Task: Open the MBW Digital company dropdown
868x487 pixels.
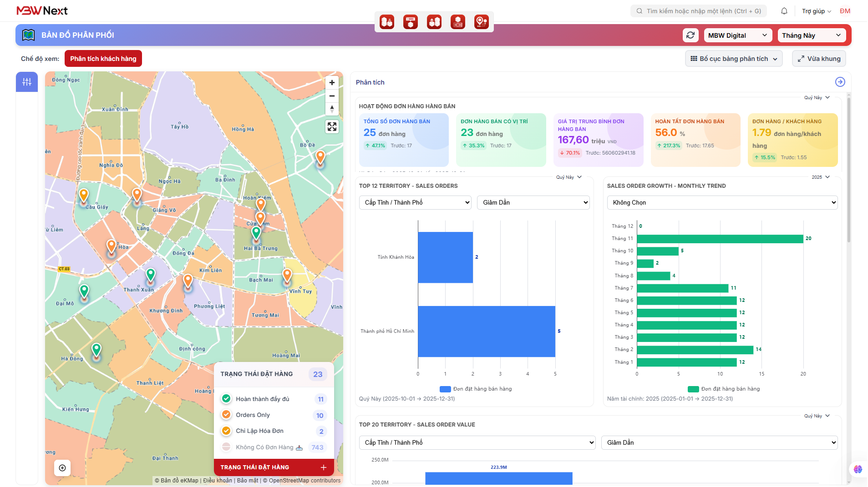Action: click(736, 35)
